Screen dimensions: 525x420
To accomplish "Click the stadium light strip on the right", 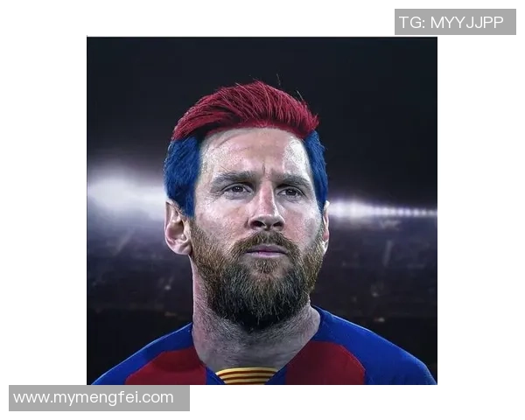I will pos(381,210).
